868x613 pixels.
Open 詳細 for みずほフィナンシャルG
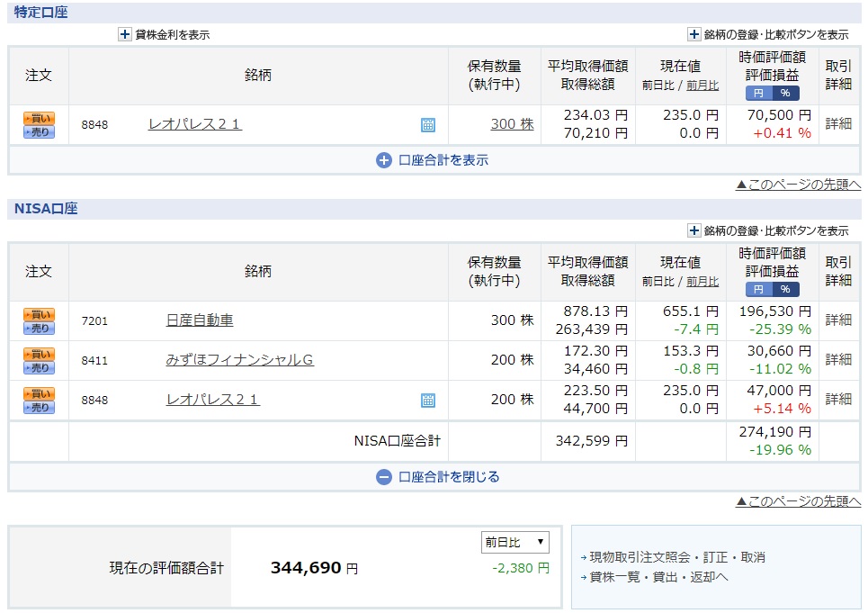pos(838,359)
